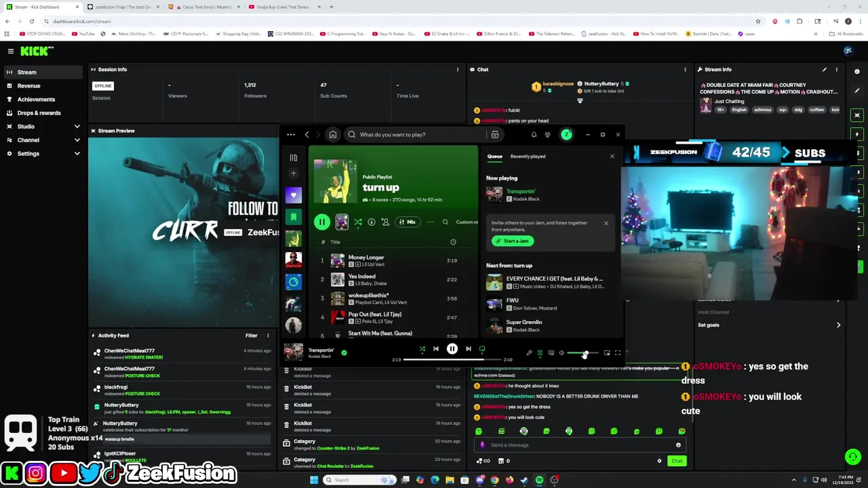
Task: Open the lyrics microphone icon in player
Action: 529,353
